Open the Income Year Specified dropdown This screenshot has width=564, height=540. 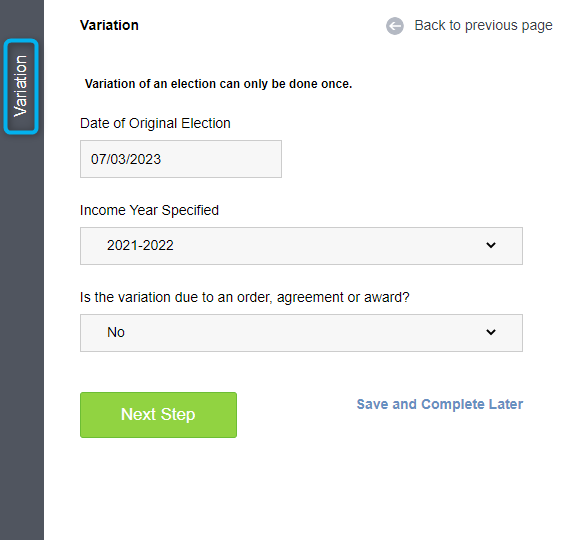(301, 246)
